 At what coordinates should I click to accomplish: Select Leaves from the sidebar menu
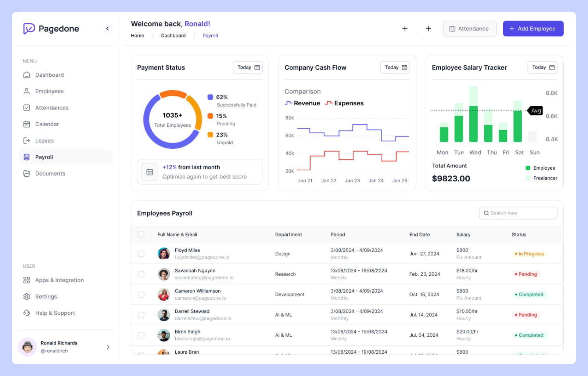(65, 141)
